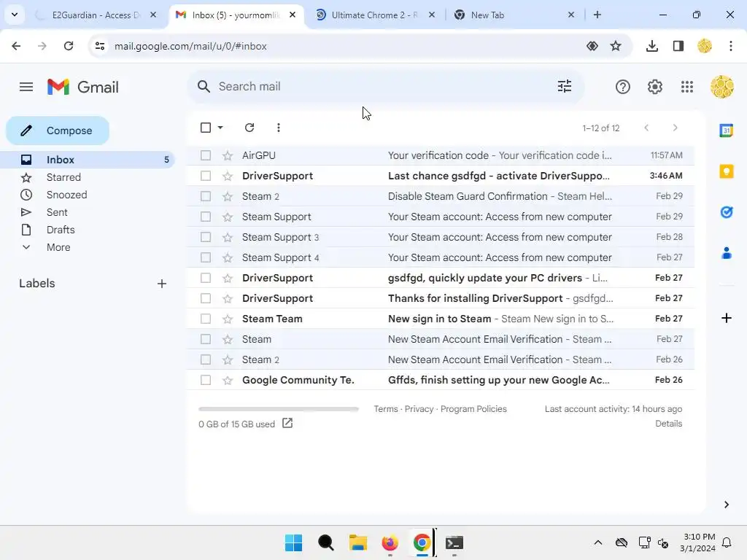The width and height of the screenshot is (747, 560).
Task: Refresh the inbox list
Action: (x=249, y=128)
